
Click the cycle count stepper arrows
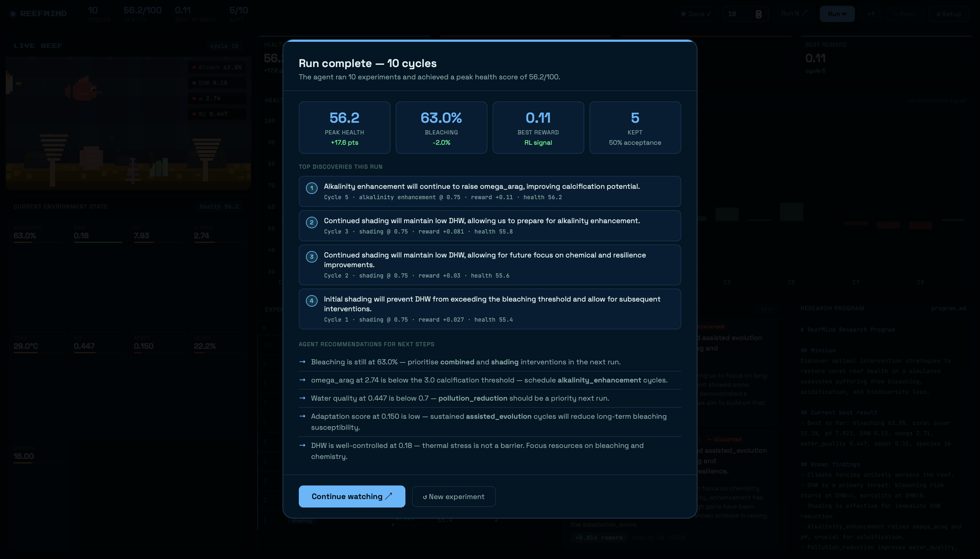(758, 14)
